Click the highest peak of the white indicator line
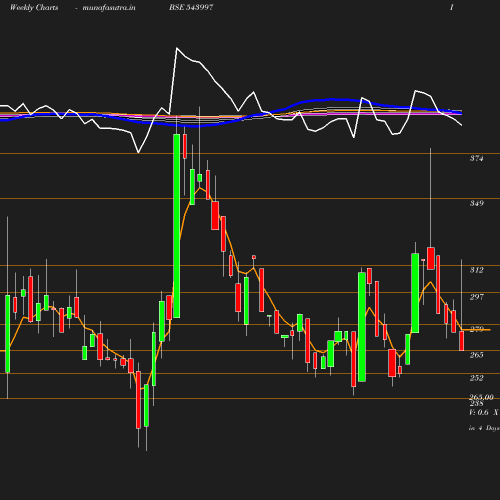500x500 pixels. (x=177, y=48)
